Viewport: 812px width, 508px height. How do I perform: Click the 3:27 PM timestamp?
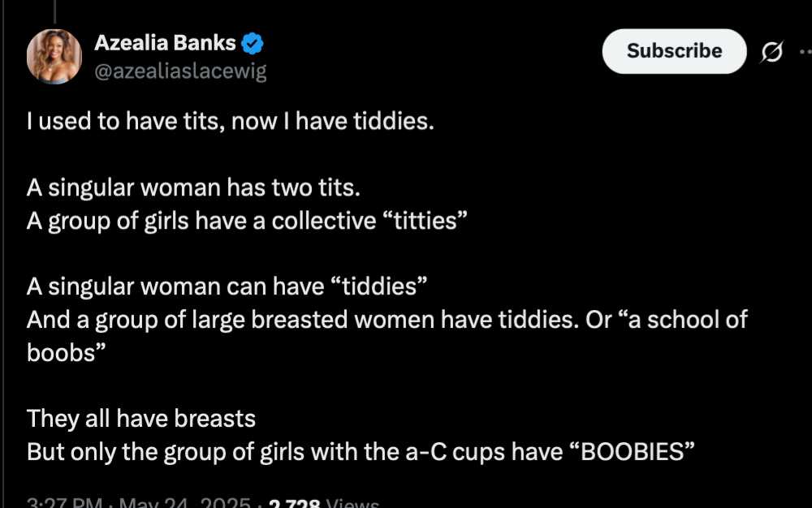[63, 502]
